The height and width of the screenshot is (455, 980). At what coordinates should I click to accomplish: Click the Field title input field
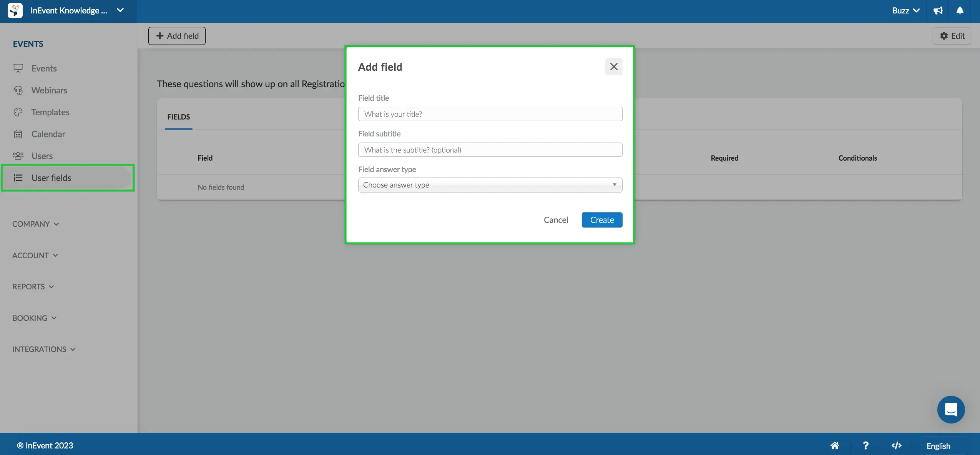pyautogui.click(x=490, y=113)
